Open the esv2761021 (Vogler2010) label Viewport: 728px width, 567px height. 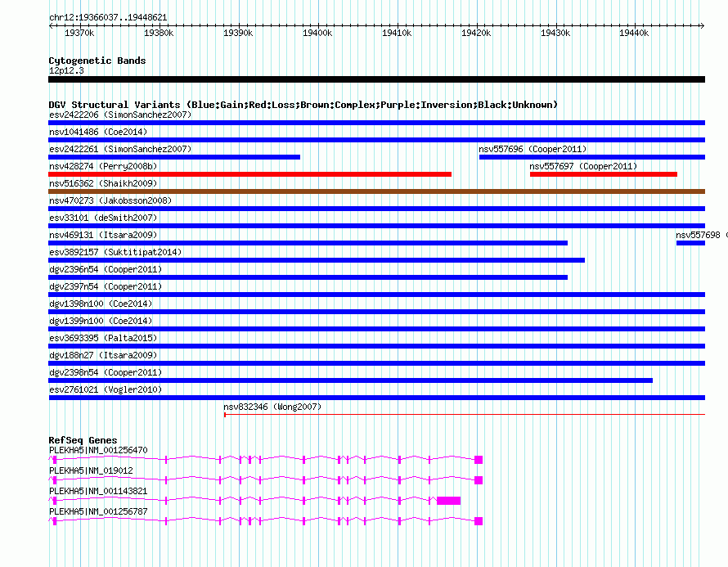pos(106,389)
